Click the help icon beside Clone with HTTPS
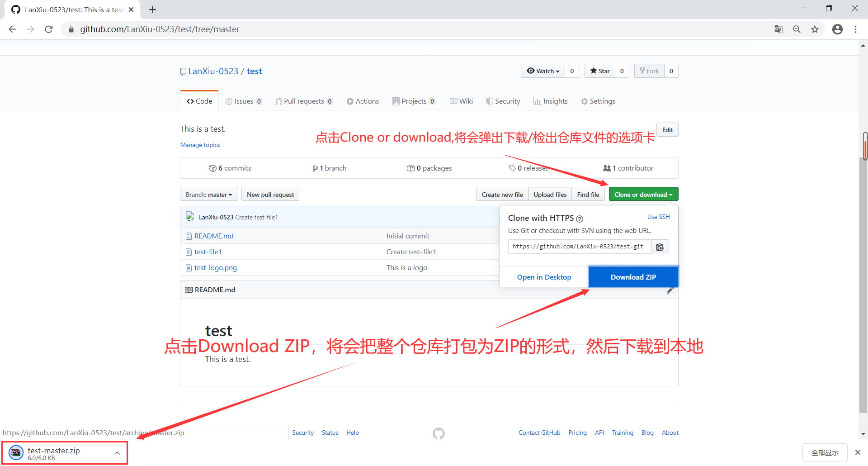Screen dimensions: 868x466 [580, 219]
